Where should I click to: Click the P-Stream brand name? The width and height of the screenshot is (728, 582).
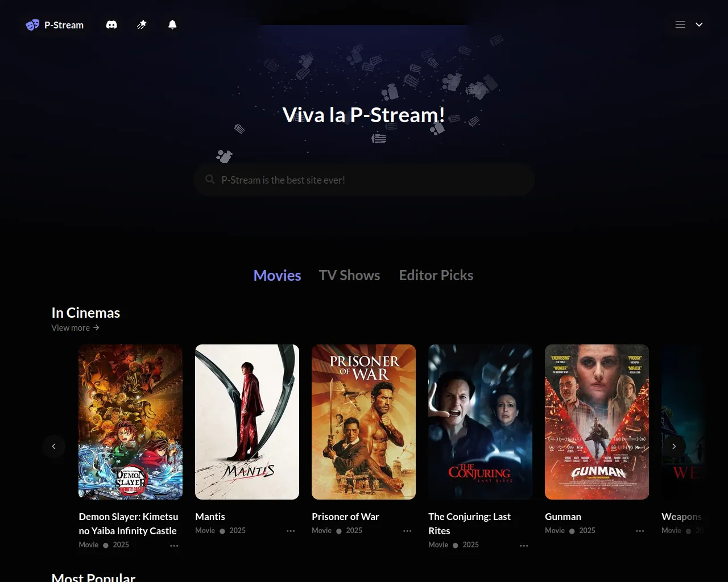click(x=64, y=25)
